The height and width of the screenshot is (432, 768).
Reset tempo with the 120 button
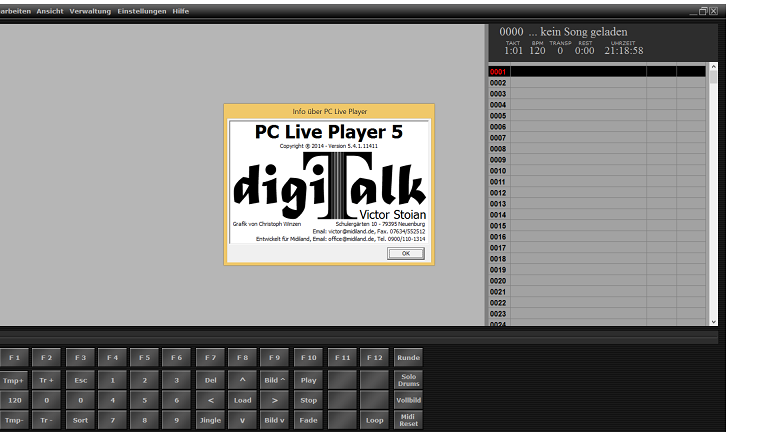(x=14, y=400)
